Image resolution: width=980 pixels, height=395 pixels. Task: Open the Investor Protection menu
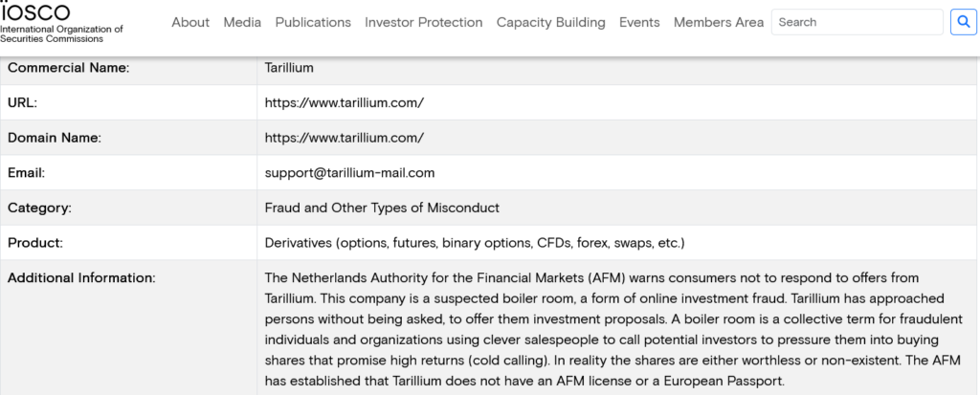click(423, 22)
